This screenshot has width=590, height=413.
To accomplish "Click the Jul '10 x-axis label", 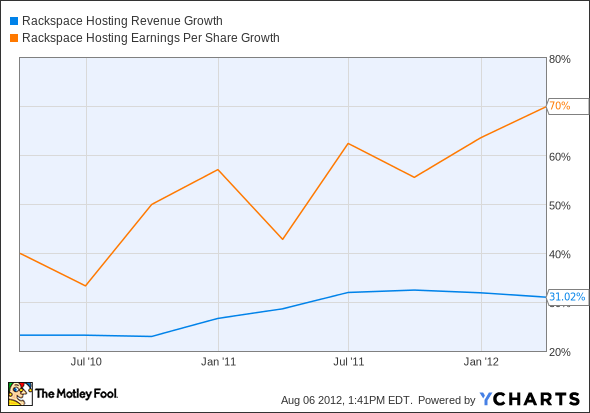I will (x=86, y=362).
